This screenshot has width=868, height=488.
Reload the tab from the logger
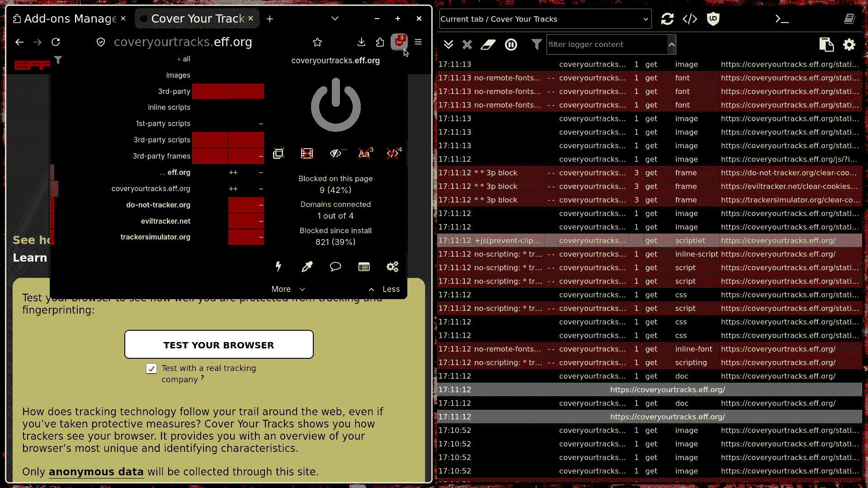[x=667, y=19]
